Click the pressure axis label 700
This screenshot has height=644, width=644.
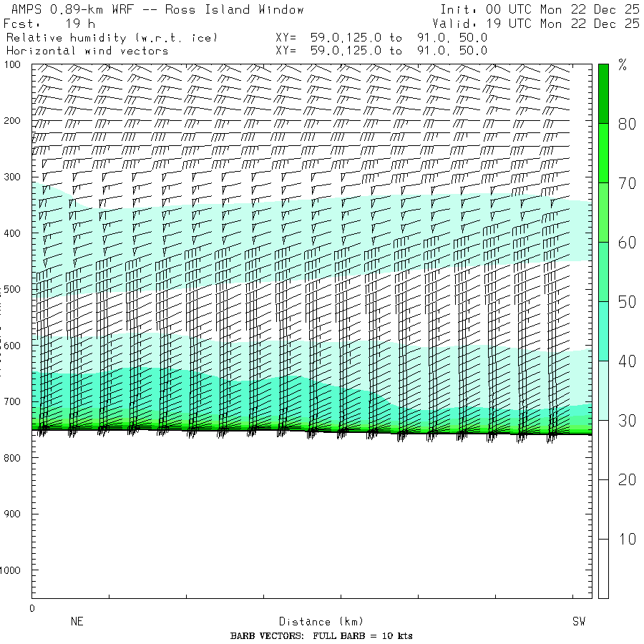(x=12, y=401)
